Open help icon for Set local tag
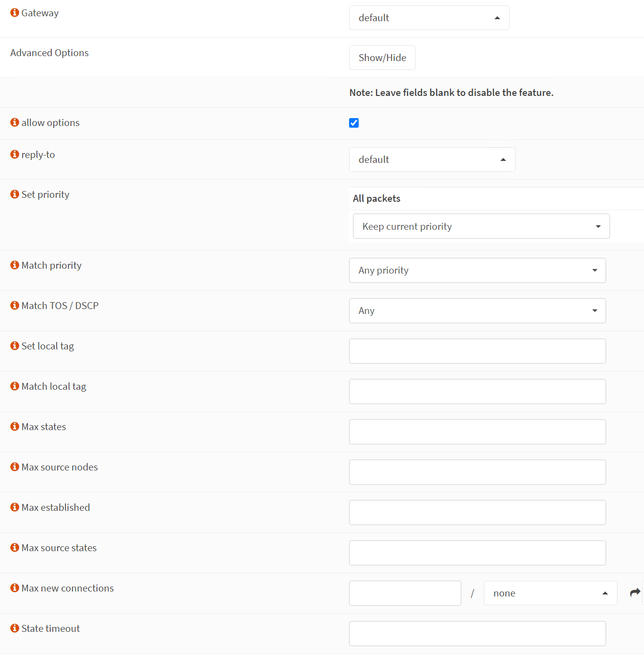 15,345
